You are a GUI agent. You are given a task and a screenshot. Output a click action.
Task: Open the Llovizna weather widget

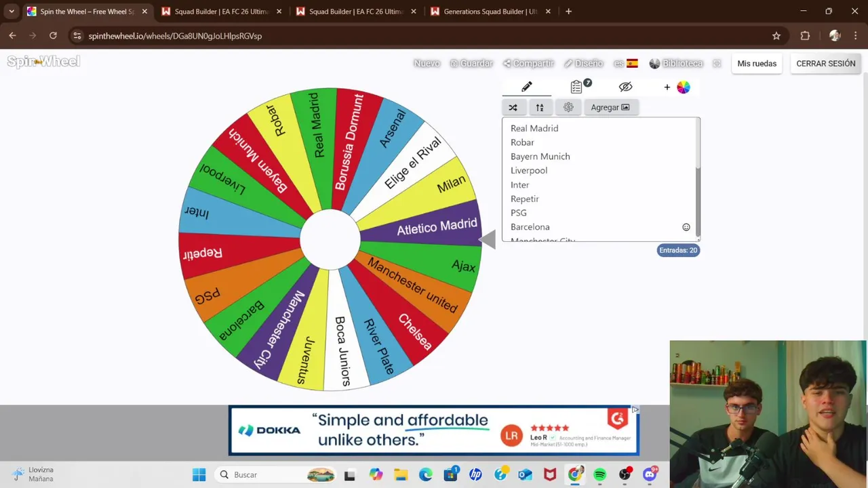33,474
